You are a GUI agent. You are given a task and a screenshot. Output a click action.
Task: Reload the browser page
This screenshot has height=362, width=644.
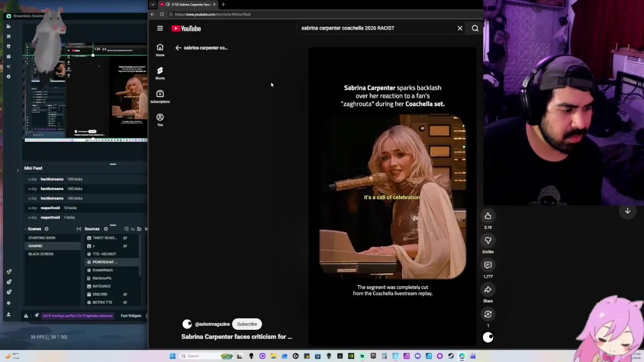tap(162, 14)
